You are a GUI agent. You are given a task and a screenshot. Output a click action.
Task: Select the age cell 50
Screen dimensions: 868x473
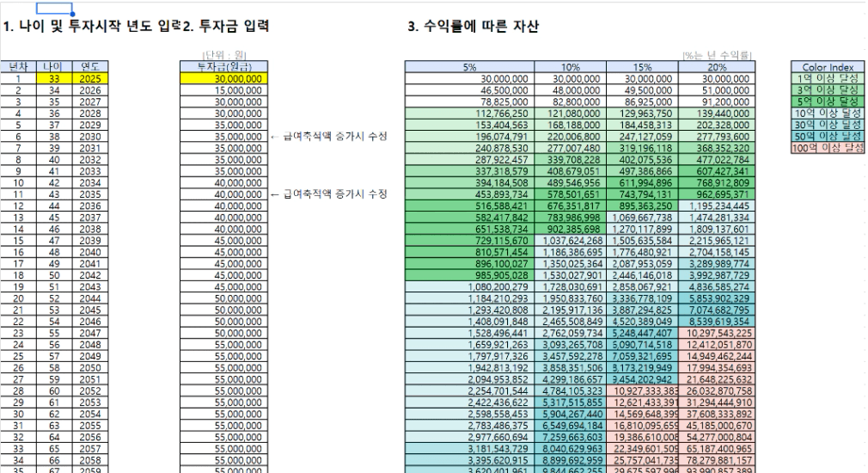point(54,276)
